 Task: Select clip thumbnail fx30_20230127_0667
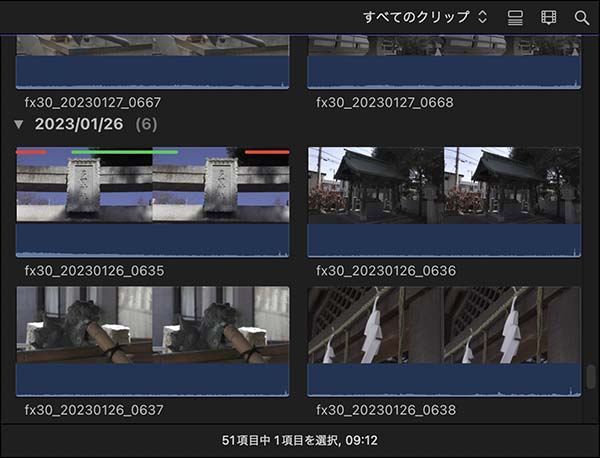click(x=153, y=62)
